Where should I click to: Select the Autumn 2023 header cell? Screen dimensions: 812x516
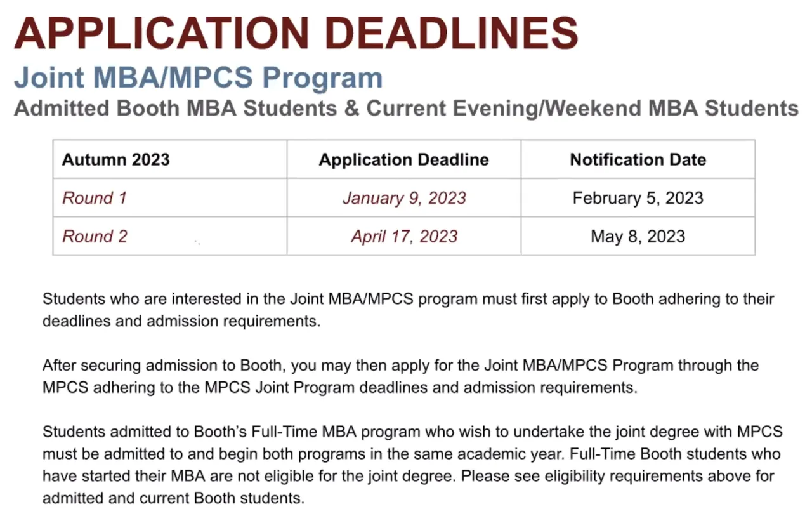point(116,159)
